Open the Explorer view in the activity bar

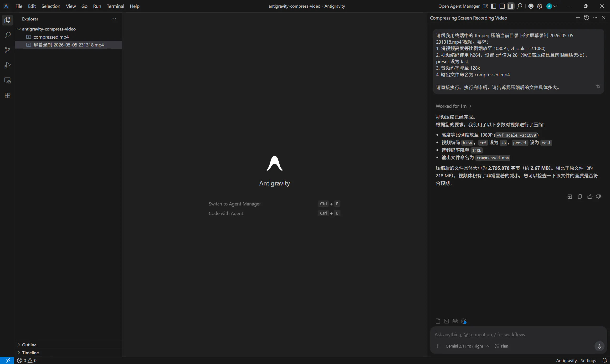7,20
